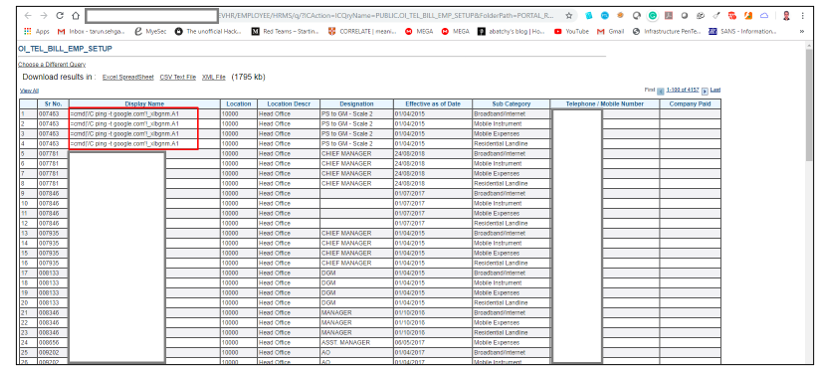Image resolution: width=822 pixels, height=371 pixels.
Task: Open the orange square extension icon
Action: click(748, 16)
